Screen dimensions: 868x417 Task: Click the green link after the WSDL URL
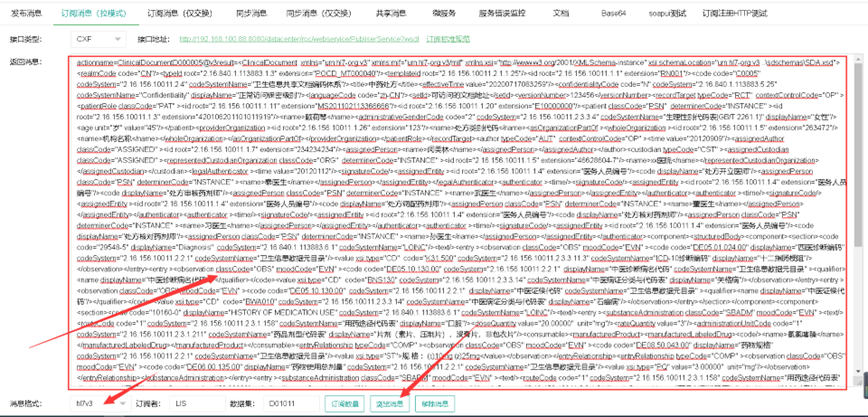pos(448,39)
